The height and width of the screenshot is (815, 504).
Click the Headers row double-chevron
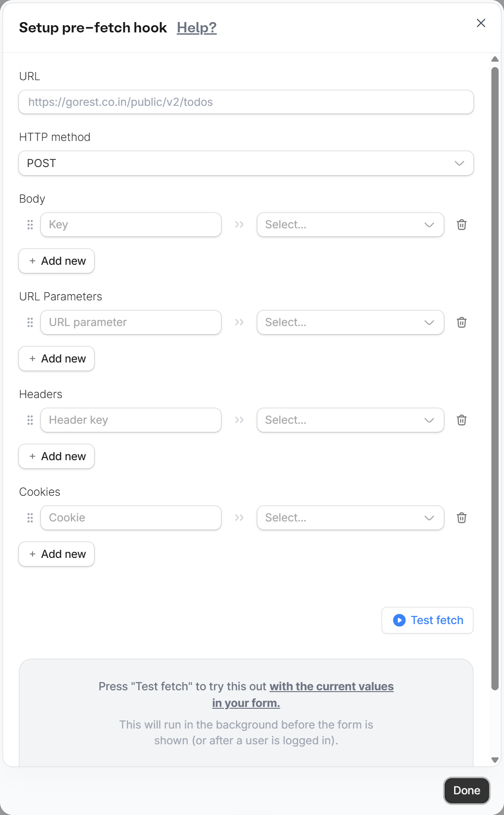(x=239, y=420)
